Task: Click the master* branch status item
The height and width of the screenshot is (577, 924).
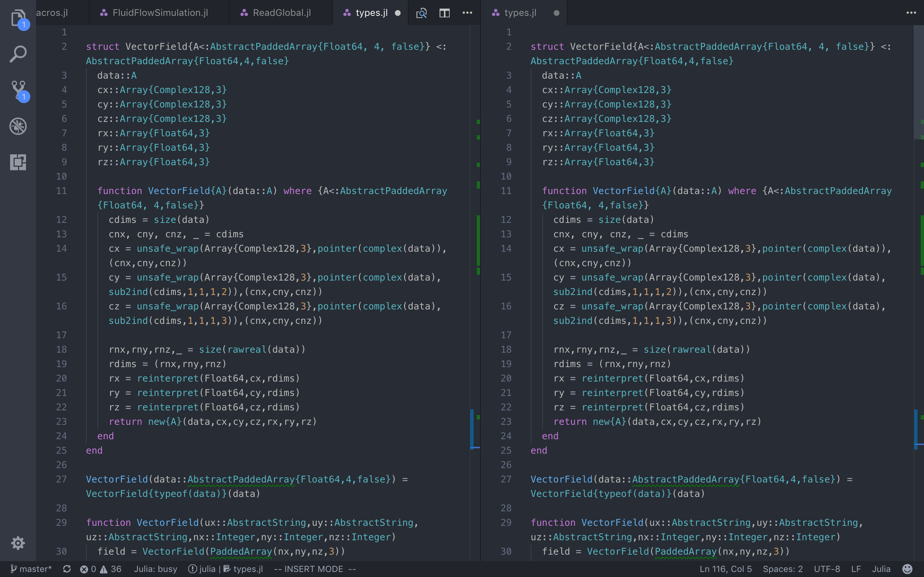Action: coord(31,569)
